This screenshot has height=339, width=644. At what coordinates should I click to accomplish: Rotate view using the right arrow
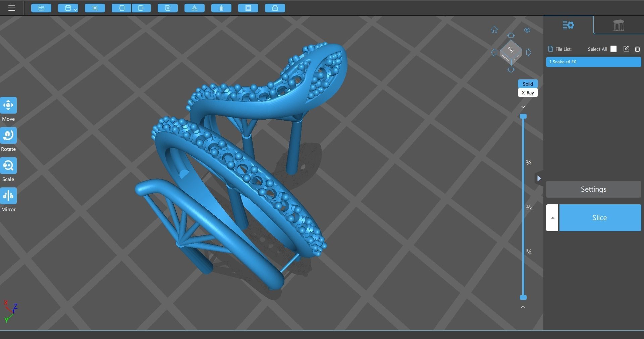click(x=529, y=53)
